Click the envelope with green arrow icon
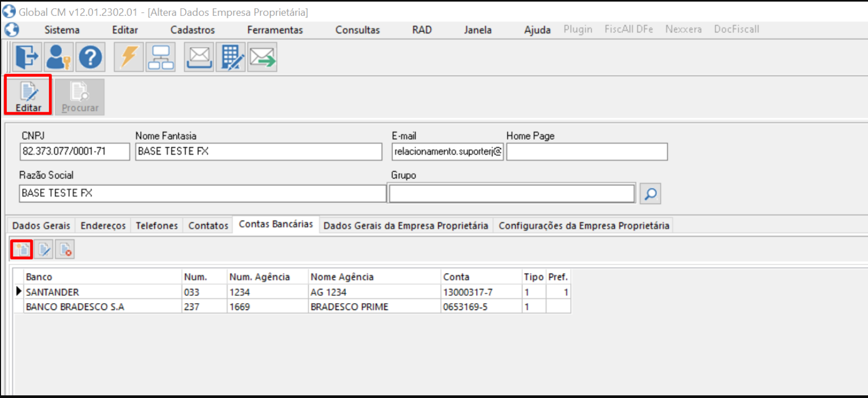 coord(263,57)
